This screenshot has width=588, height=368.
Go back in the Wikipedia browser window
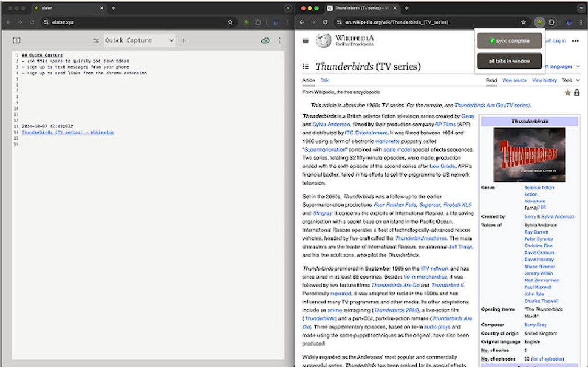302,22
